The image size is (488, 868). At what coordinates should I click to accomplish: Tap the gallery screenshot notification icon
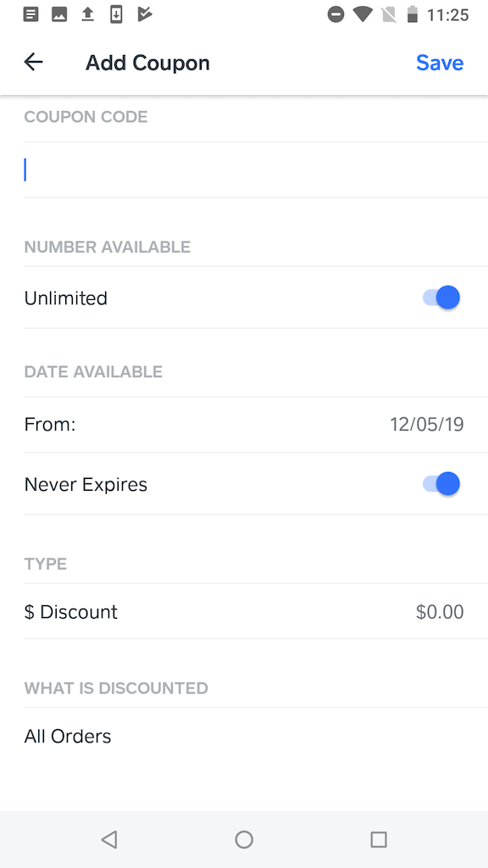pos(59,14)
